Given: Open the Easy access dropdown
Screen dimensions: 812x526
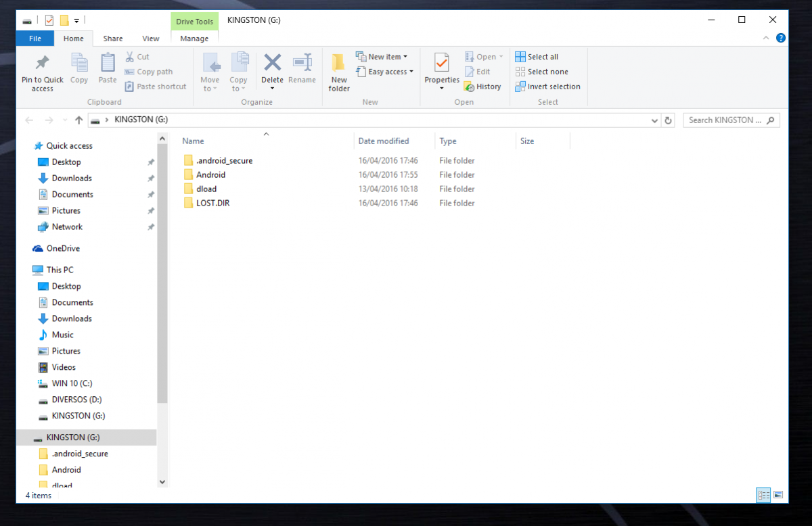Looking at the screenshot, I should tap(384, 72).
